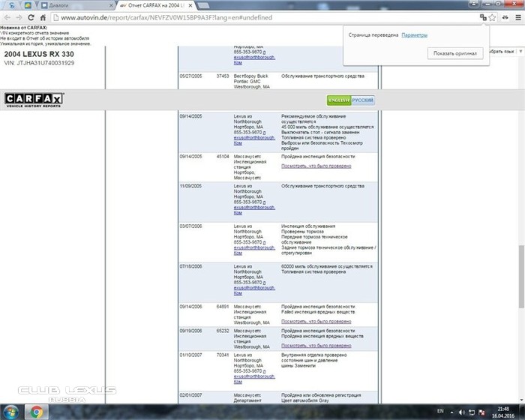This screenshot has height=420, width=525.
Task: Click 'Цвет автомобиля Gray' text
Action: pos(305,400)
